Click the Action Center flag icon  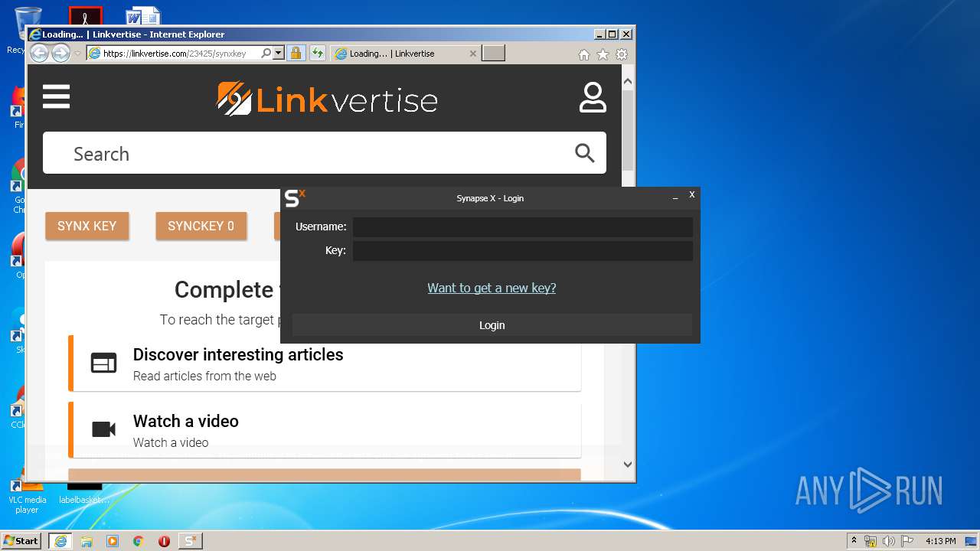point(907,541)
